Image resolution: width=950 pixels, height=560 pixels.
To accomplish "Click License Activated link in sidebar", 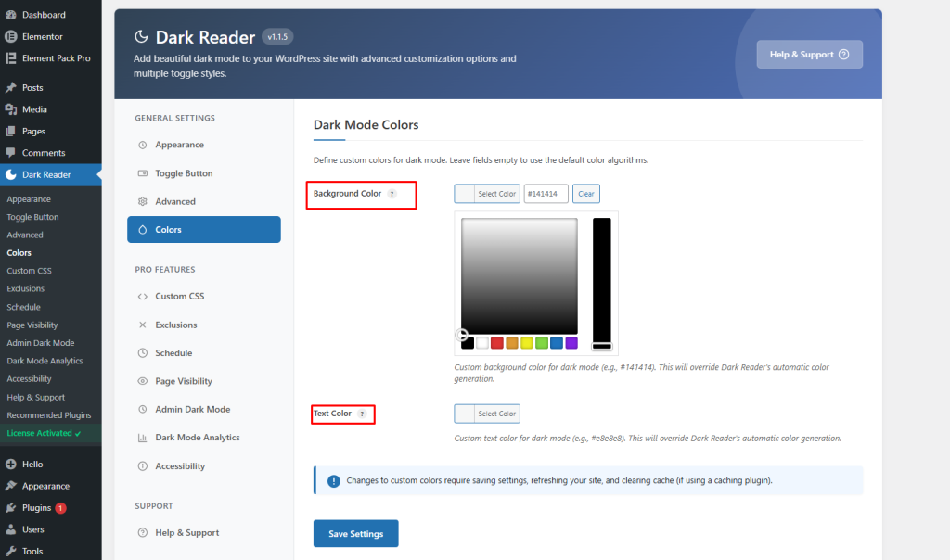I will [44, 433].
